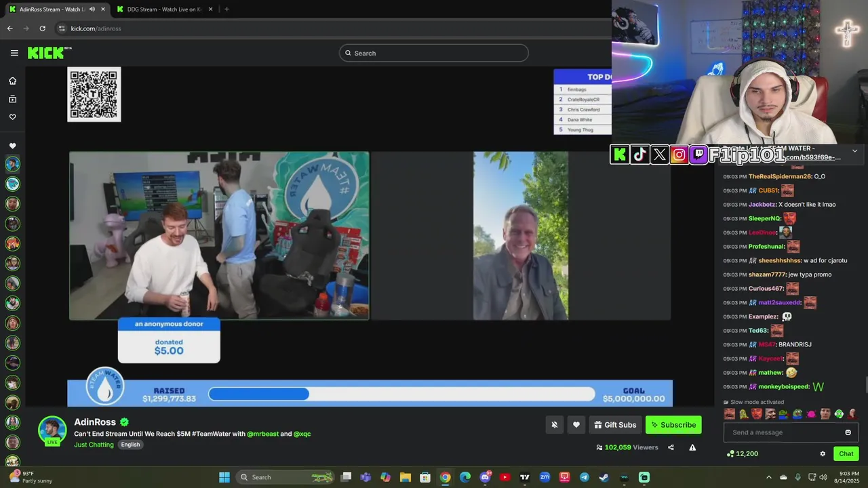Viewport: 868px width, 488px height.
Task: Toggle the microphone tray icon
Action: pos(797,477)
